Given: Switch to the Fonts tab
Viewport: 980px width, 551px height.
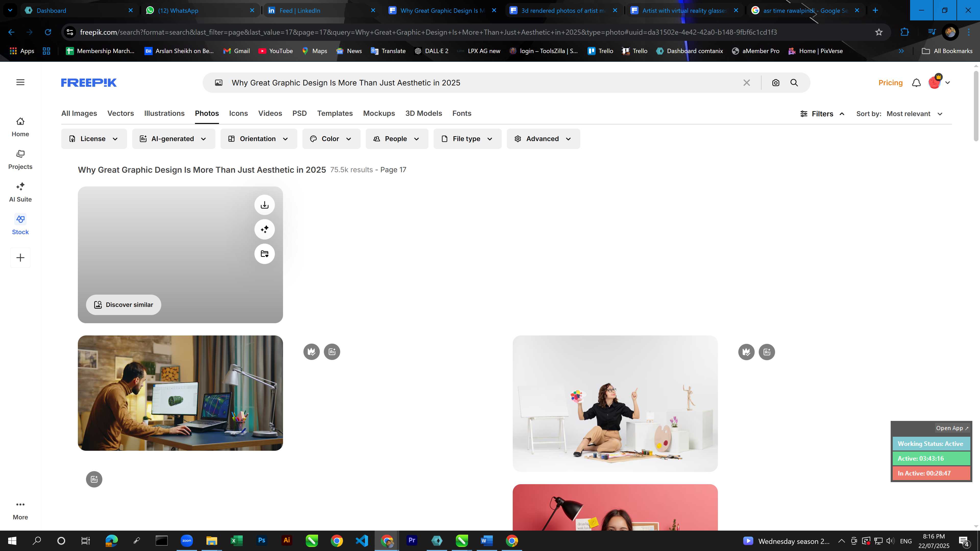Looking at the screenshot, I should pos(461,113).
